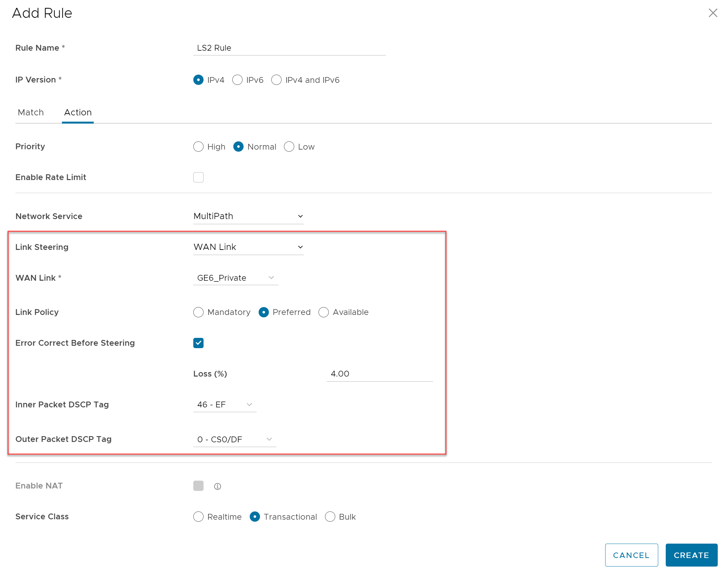Select the IPv6 radio button

(x=237, y=80)
